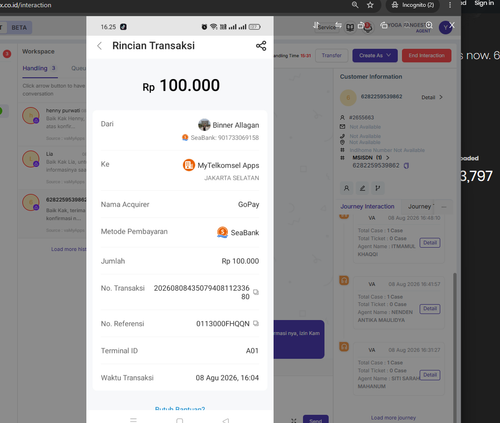Click the edit pencil icon button
Image resolution: width=500 pixels, height=423 pixels.
point(362,188)
